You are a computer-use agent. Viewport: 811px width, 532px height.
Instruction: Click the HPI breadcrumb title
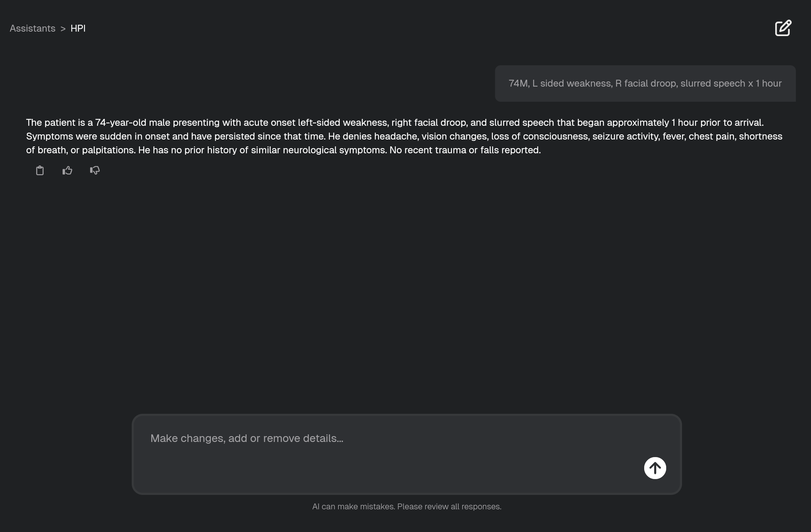(x=78, y=29)
